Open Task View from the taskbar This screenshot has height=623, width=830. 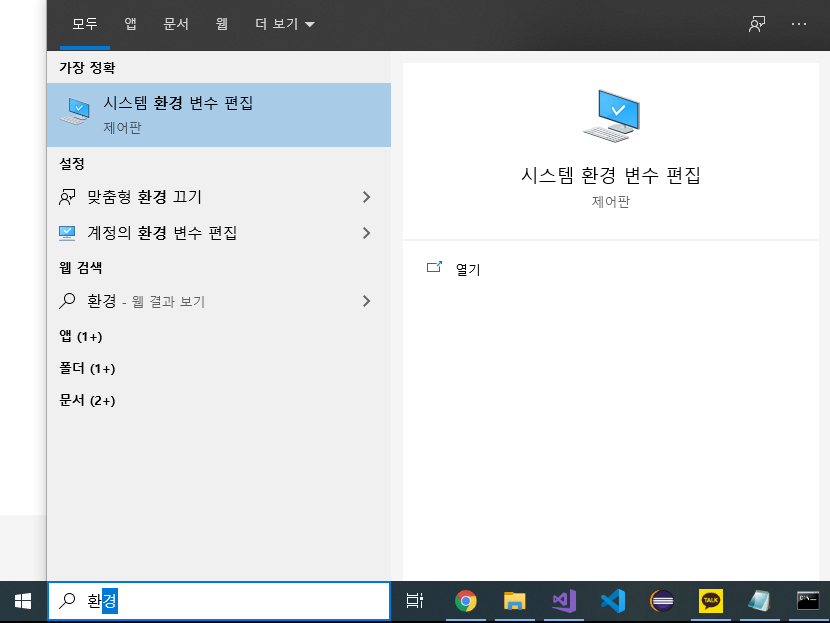pos(414,601)
